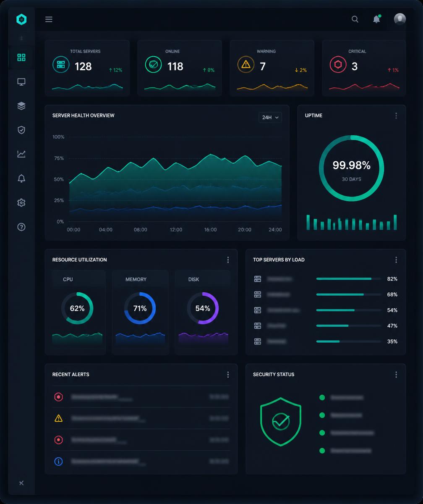This screenshot has width=423, height=504.
Task: Click the blue info alert icon
Action: coord(59,462)
